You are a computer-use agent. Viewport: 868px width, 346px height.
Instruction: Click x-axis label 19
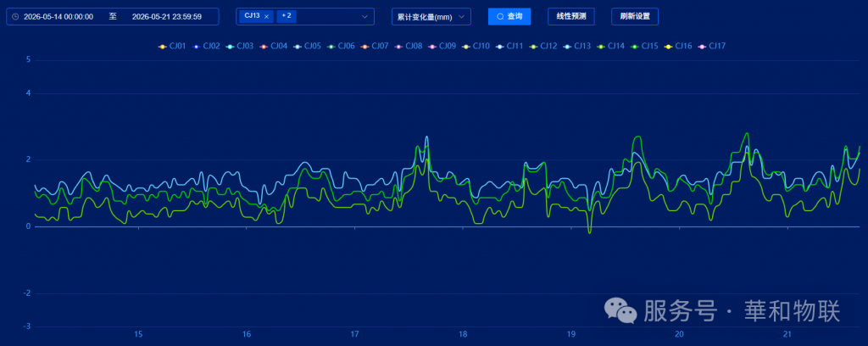571,334
